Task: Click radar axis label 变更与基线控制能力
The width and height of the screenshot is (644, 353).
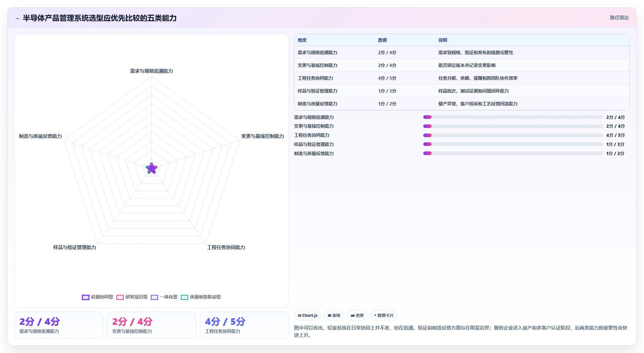Action: point(263,136)
